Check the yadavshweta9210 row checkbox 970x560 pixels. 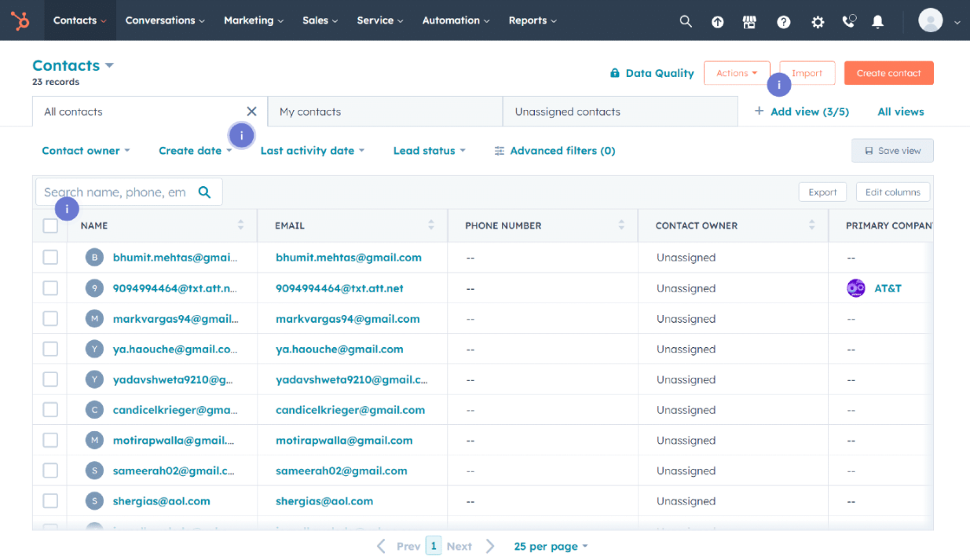(50, 379)
